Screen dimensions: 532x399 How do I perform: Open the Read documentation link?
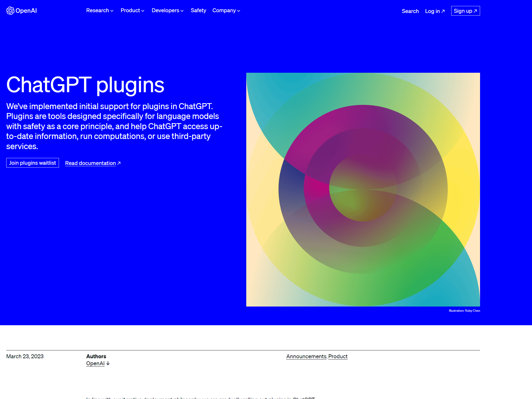pyautogui.click(x=93, y=163)
